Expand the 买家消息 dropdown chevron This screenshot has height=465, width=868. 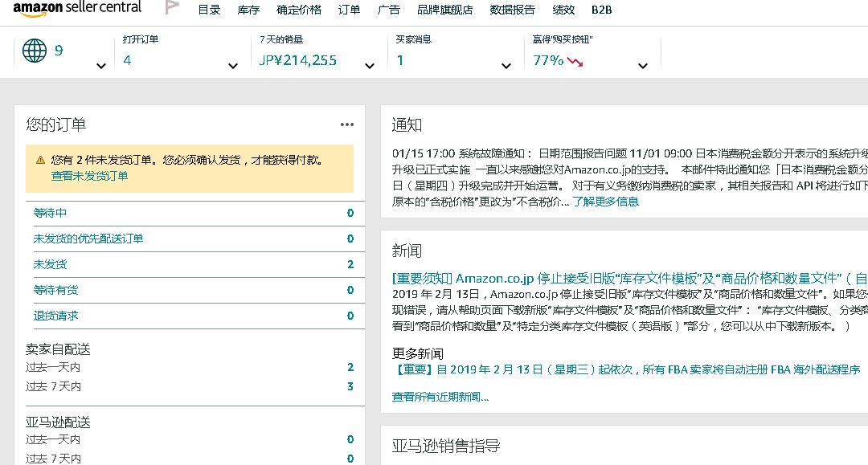point(506,66)
